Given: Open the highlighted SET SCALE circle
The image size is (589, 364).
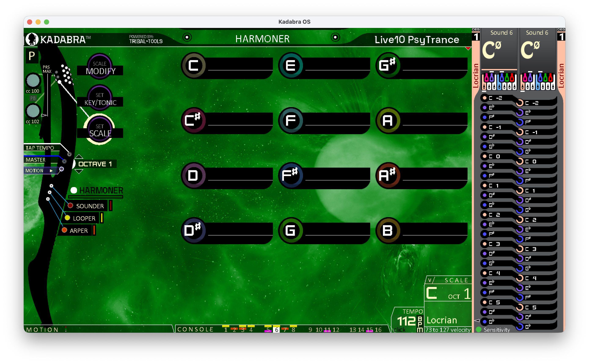Looking at the screenshot, I should point(99,129).
